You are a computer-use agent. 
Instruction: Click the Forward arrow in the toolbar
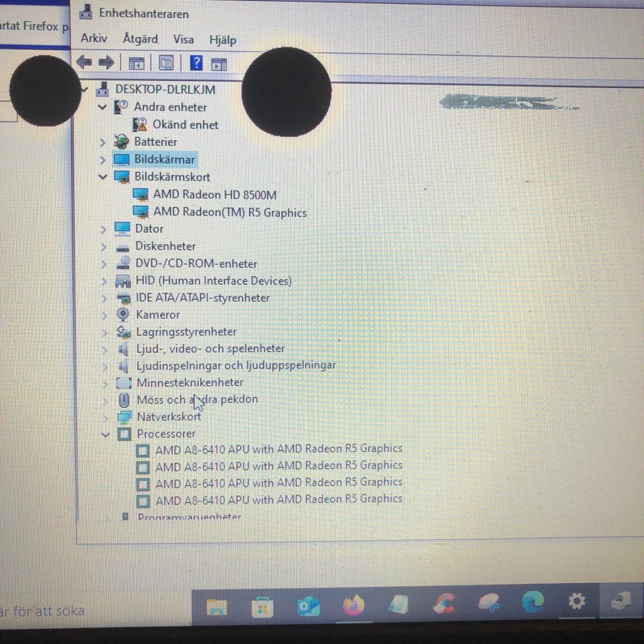(107, 62)
